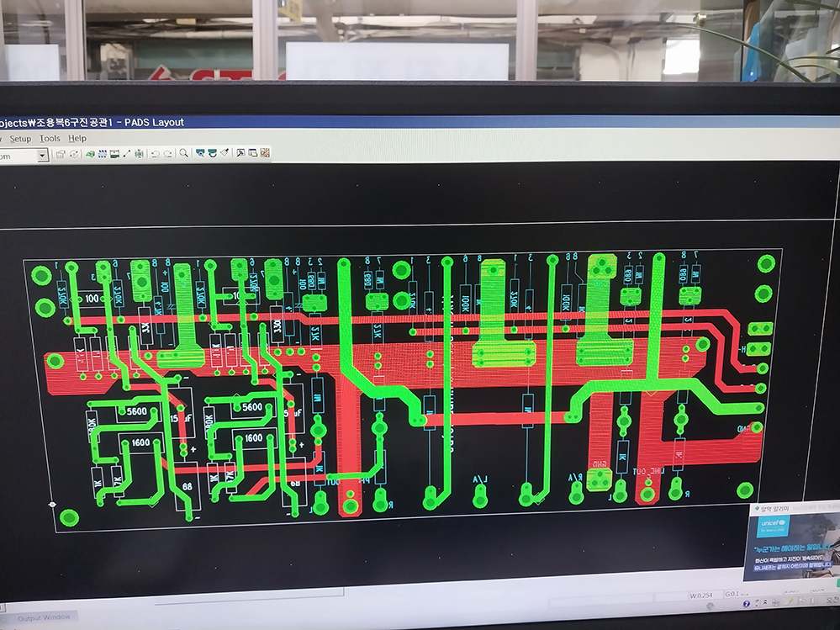Click the Properties toolbar icon
Viewport: 840px width, 630px height.
(61, 154)
